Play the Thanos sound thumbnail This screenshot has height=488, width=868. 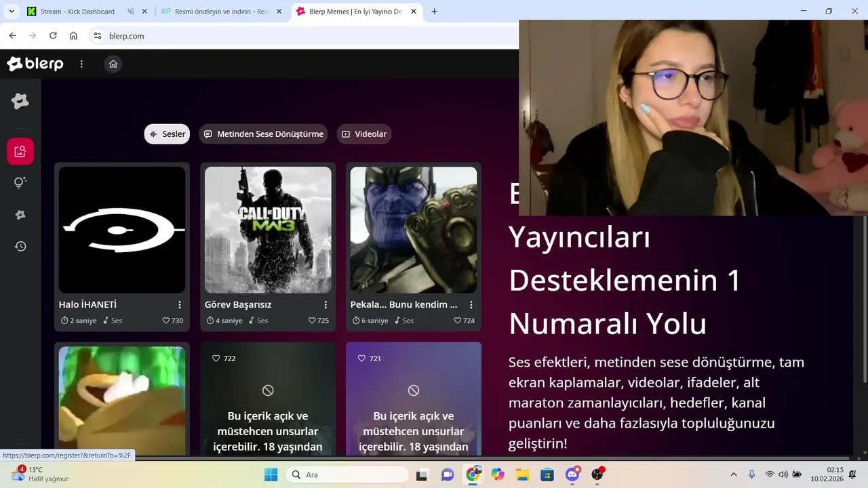414,230
